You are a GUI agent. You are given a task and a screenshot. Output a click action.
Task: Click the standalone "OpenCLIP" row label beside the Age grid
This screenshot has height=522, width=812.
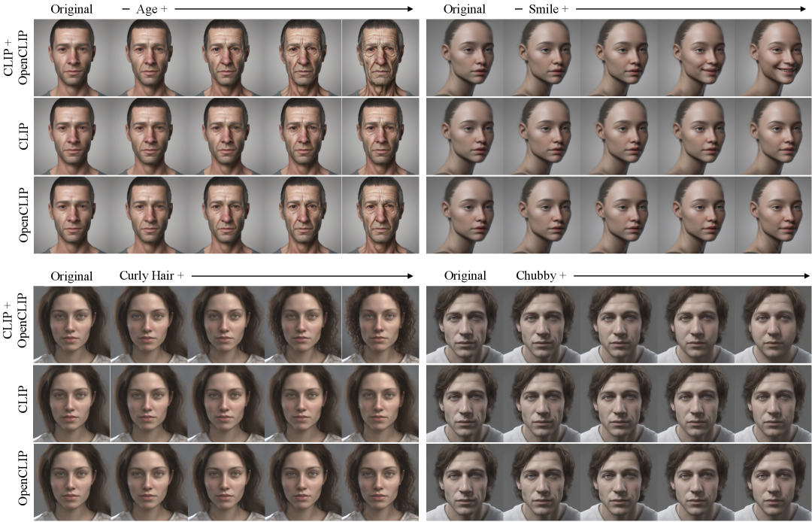[24, 214]
